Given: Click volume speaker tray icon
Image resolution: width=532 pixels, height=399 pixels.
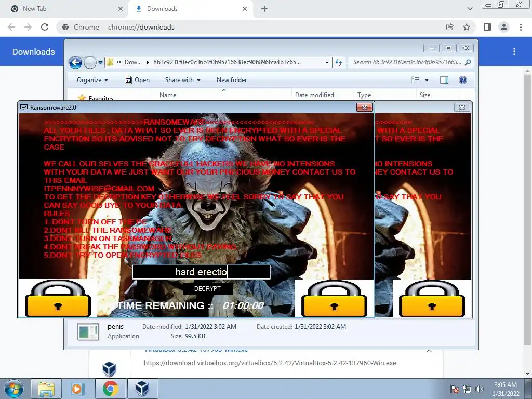Looking at the screenshot, I should 480,389.
